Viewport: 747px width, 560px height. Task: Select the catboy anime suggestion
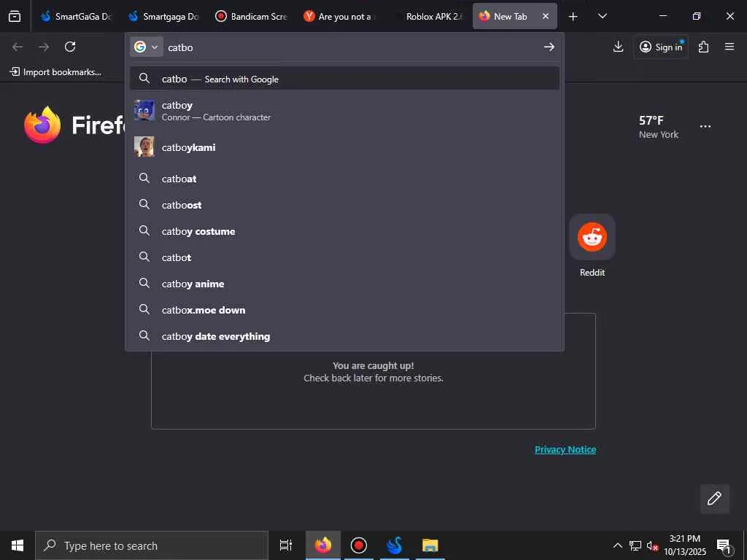tap(344, 284)
